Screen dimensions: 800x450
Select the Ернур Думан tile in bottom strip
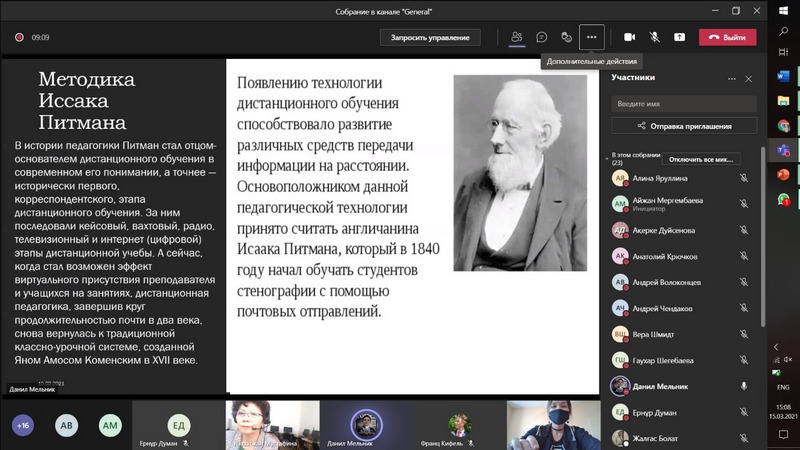(x=179, y=425)
